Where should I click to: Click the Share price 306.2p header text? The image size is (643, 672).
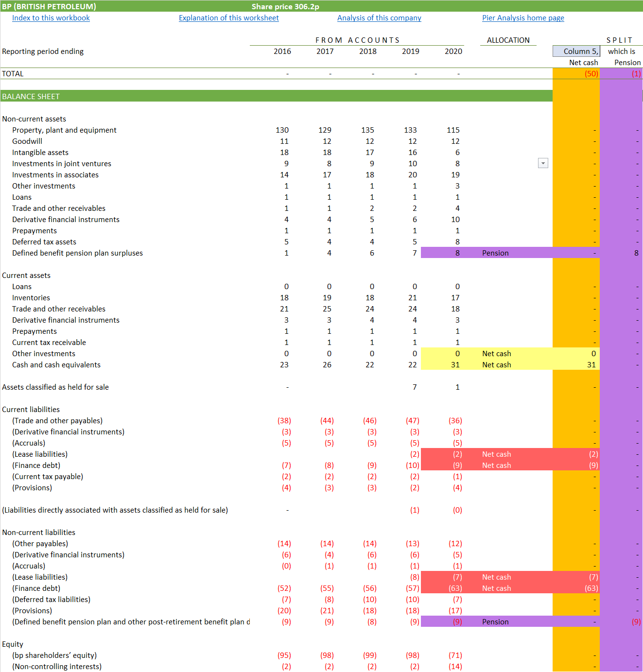[285, 6]
